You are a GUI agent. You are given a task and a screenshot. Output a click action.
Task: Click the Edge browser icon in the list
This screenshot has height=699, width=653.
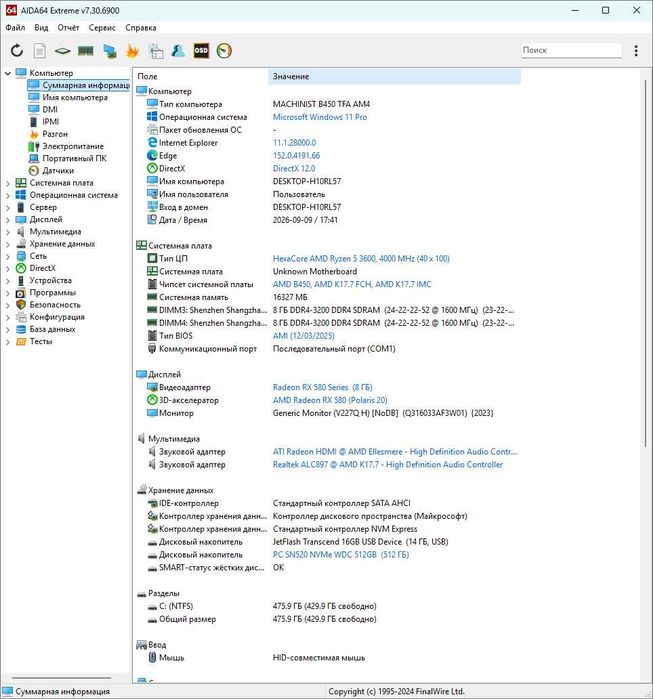[152, 156]
